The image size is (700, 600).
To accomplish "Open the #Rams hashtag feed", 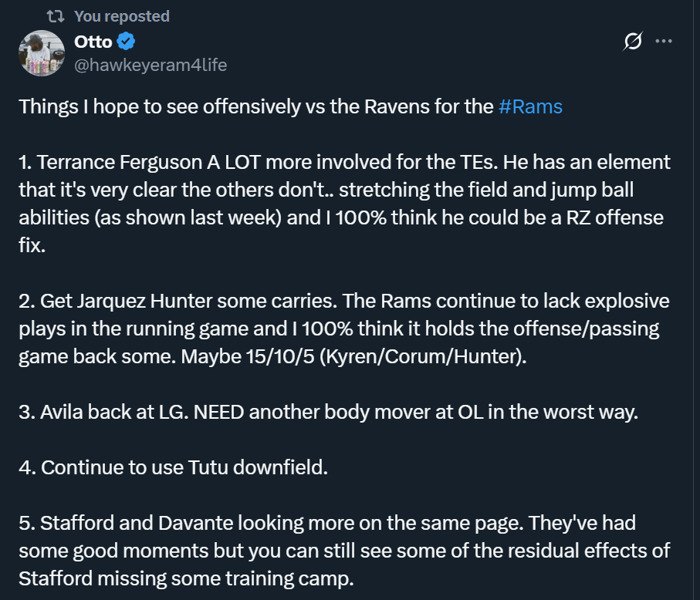I will click(530, 107).
